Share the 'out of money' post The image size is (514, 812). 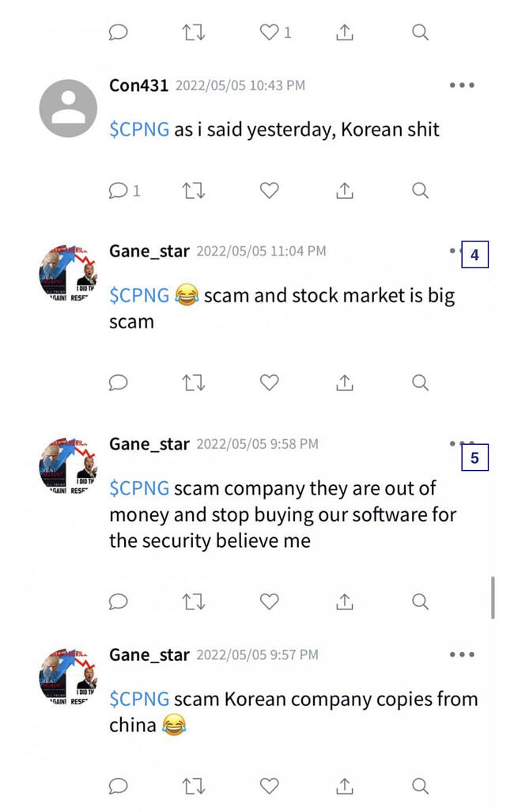click(345, 601)
